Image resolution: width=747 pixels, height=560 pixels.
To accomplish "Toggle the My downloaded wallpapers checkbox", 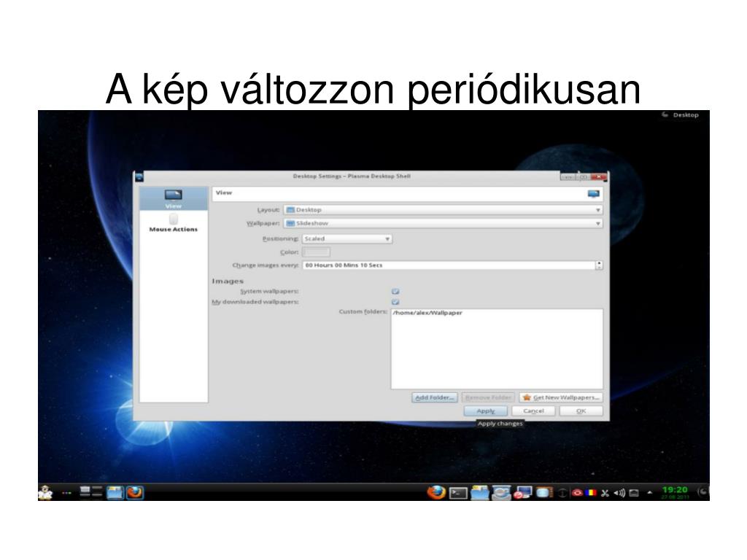I will (395, 302).
